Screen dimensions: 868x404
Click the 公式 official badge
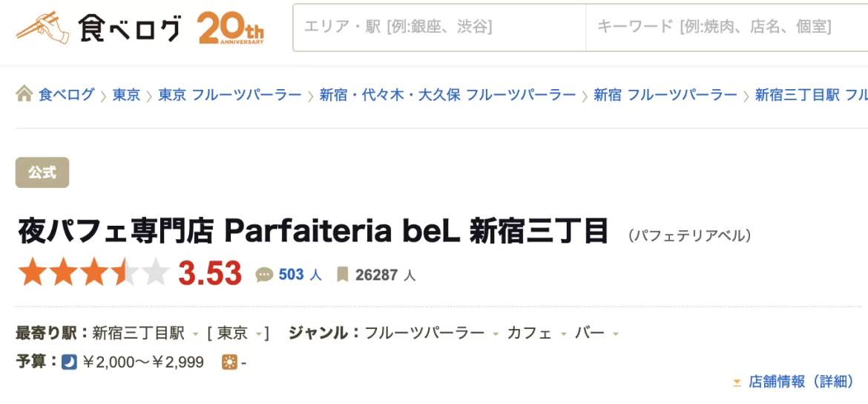pyautogui.click(x=42, y=172)
